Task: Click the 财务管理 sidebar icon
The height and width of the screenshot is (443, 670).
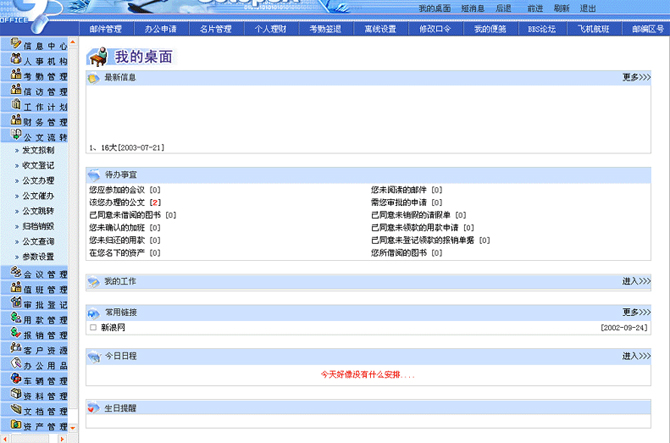Action: pyautogui.click(x=15, y=120)
